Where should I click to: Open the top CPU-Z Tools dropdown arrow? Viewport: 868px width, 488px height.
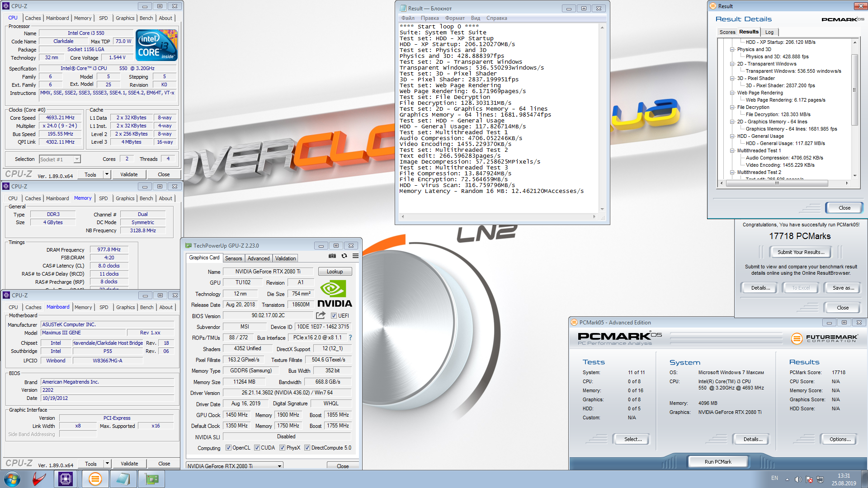tap(107, 174)
